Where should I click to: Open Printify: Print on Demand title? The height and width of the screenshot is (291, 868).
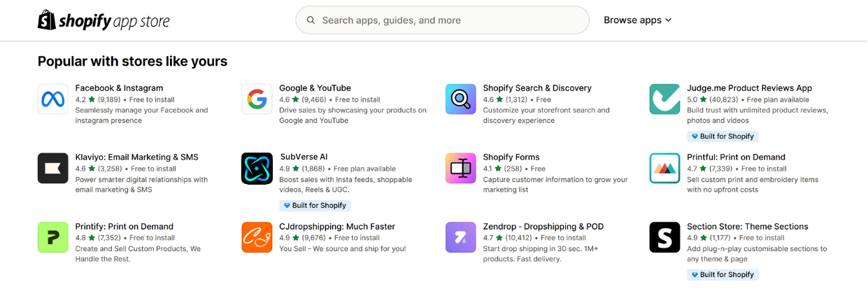[124, 227]
